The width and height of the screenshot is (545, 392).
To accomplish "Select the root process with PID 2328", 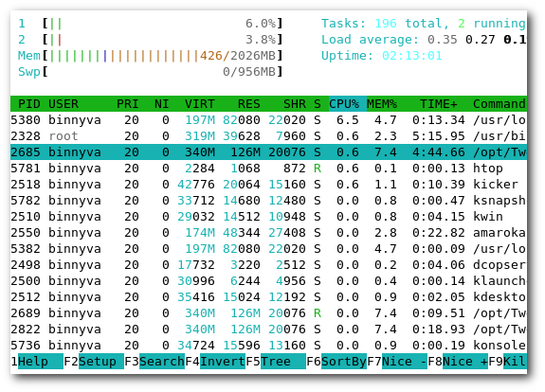I will (x=268, y=136).
